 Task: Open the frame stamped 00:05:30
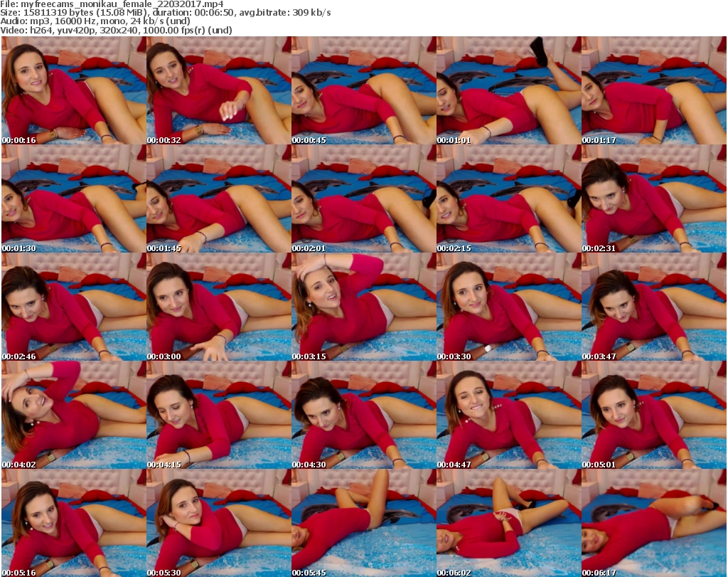click(x=219, y=523)
